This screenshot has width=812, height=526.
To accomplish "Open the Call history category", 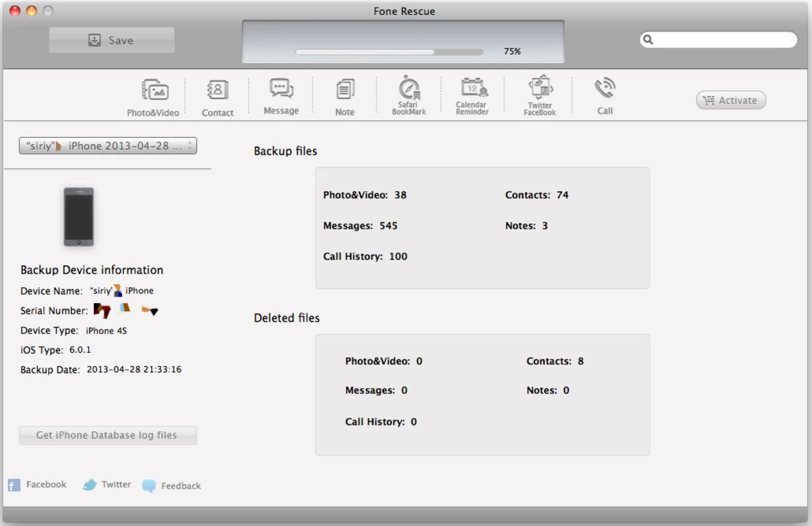I will (x=605, y=96).
